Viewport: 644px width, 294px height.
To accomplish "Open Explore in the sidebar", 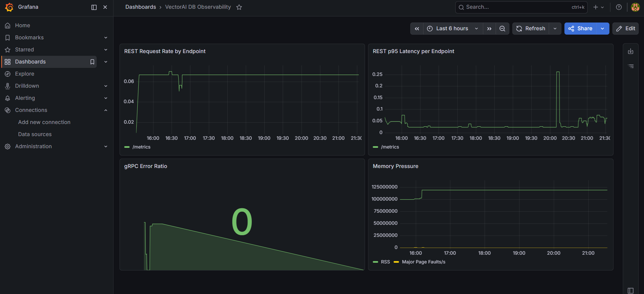I will 25,74.
